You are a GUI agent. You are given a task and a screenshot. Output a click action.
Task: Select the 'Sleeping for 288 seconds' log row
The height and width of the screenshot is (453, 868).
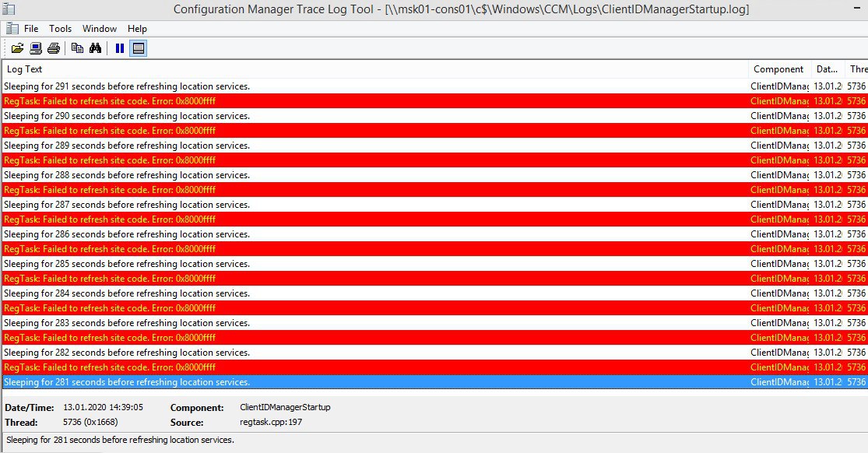pyautogui.click(x=434, y=175)
